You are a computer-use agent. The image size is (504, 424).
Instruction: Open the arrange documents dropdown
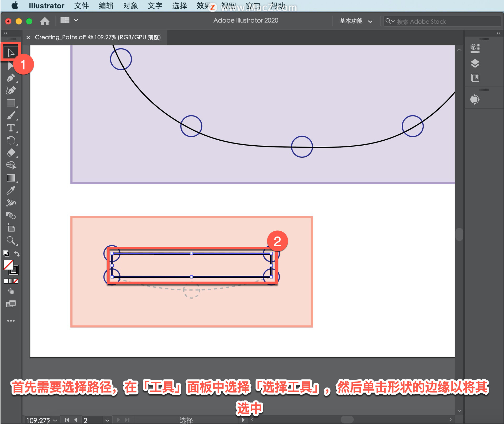point(76,20)
